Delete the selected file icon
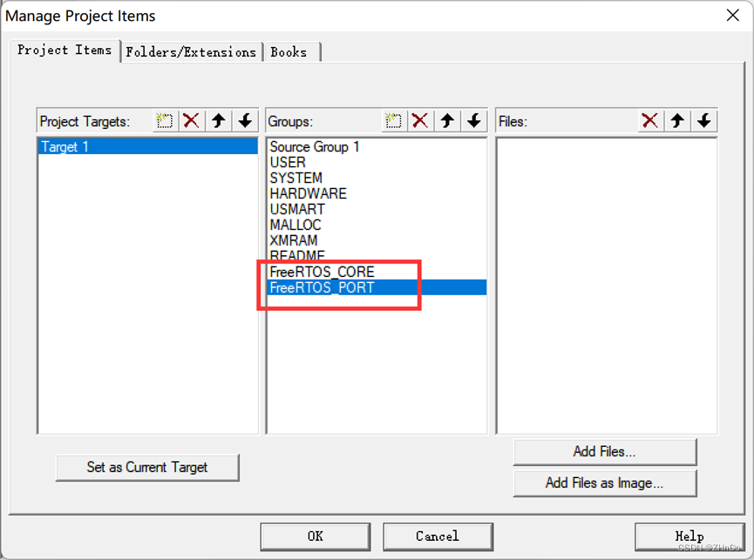 [x=650, y=120]
